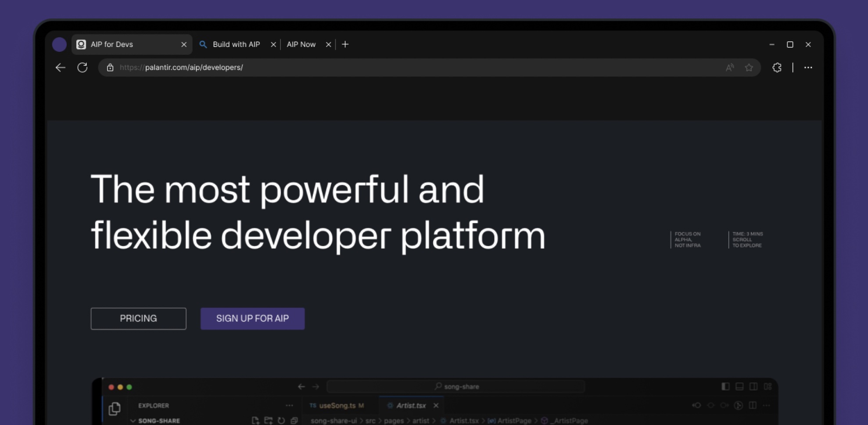The width and height of the screenshot is (868, 425).
Task: Click the purple browser profile avatar
Action: pyautogui.click(x=59, y=44)
